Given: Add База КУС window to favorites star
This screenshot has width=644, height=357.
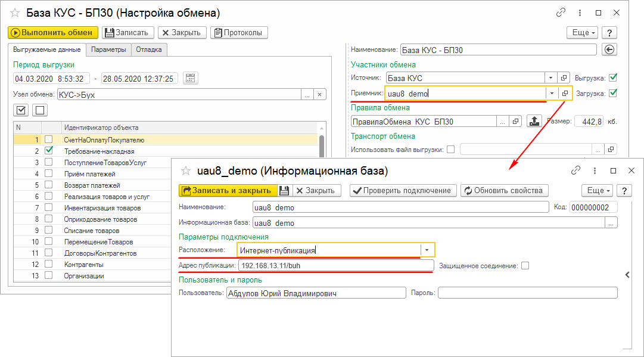Looking at the screenshot, I should (x=15, y=13).
